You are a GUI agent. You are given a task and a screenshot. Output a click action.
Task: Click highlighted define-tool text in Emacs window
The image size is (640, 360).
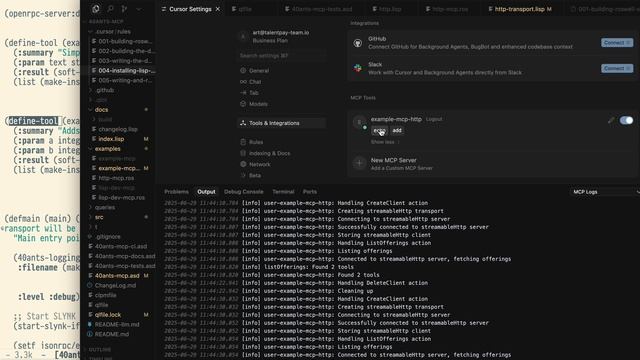[33, 121]
